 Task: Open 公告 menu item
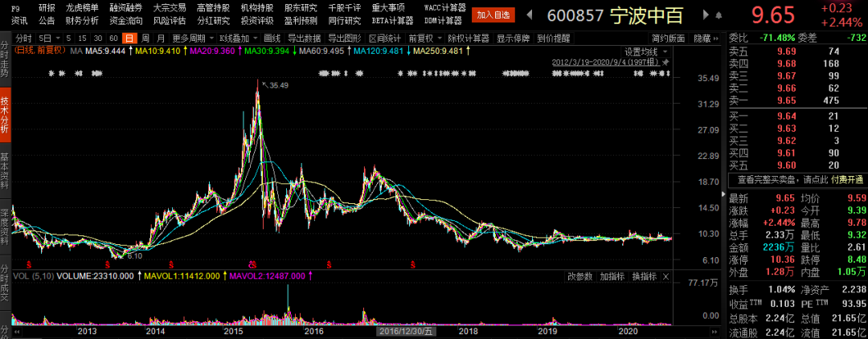[47, 21]
